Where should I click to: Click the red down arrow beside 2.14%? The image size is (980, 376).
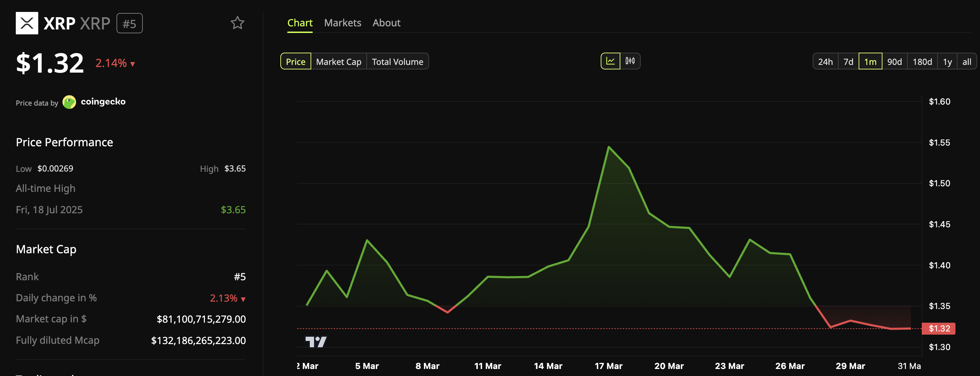[x=132, y=64]
